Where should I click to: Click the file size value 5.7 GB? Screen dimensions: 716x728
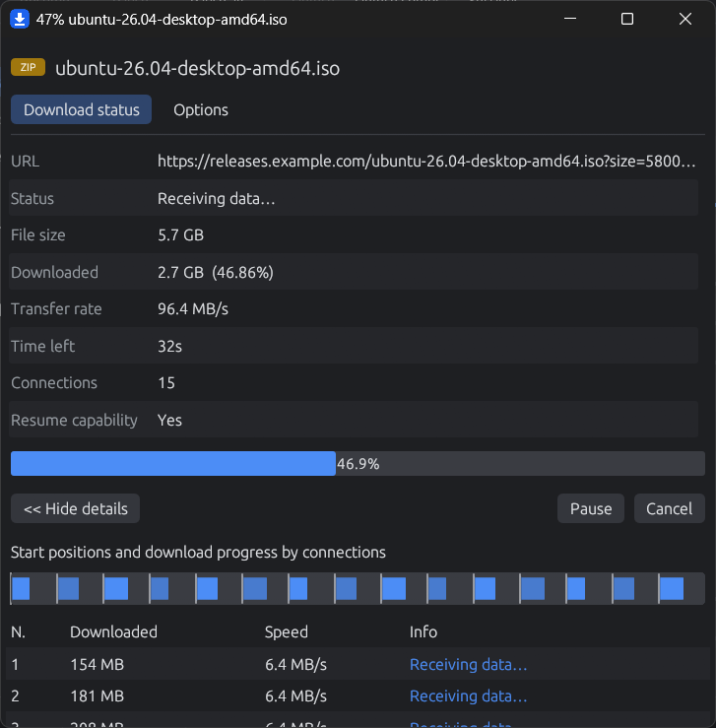click(180, 234)
